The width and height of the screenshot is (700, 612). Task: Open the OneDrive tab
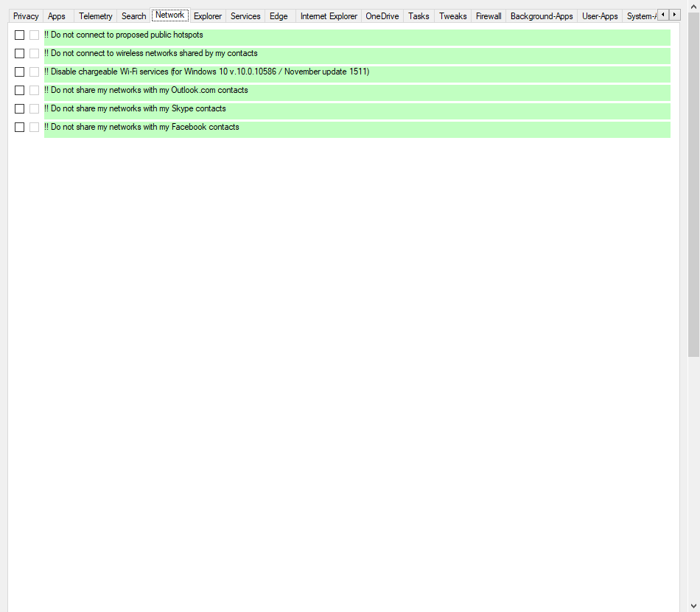pyautogui.click(x=382, y=16)
